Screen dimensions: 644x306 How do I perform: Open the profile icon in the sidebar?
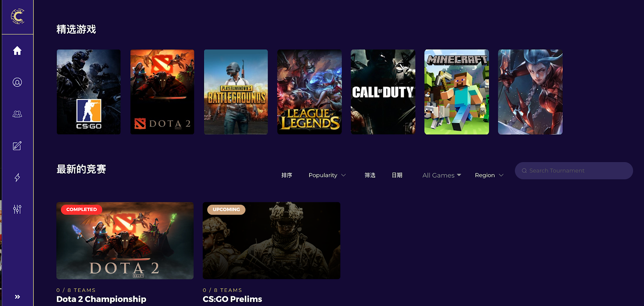tap(17, 82)
